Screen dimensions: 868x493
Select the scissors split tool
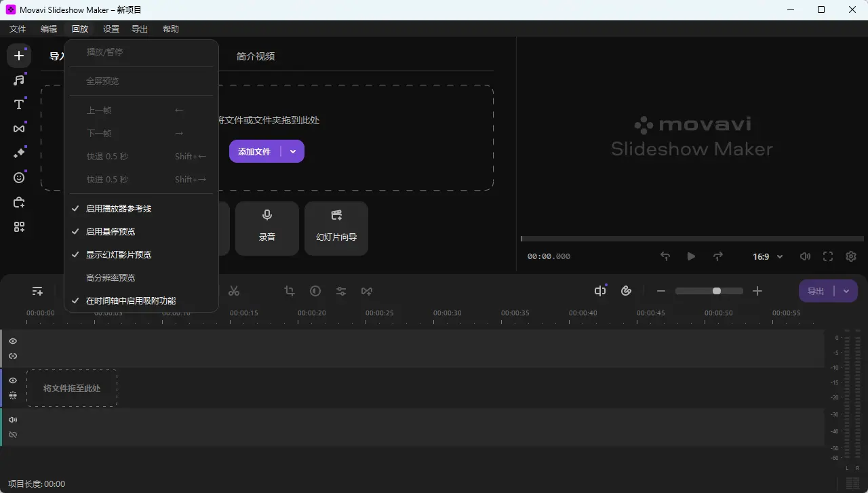pos(234,291)
